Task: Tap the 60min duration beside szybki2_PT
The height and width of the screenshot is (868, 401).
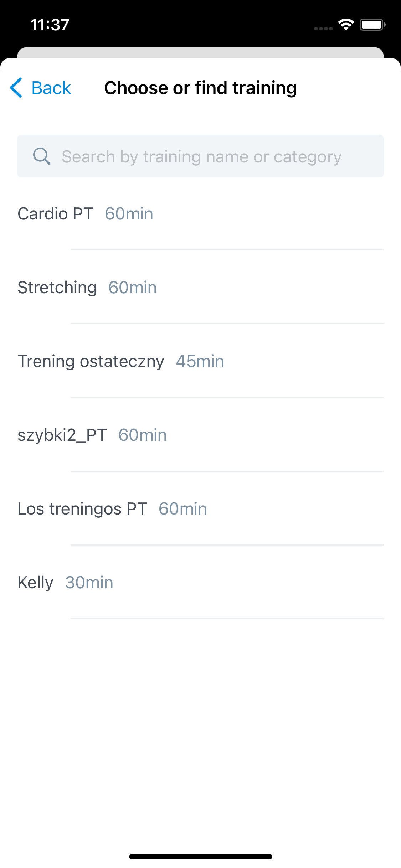Action: (143, 435)
